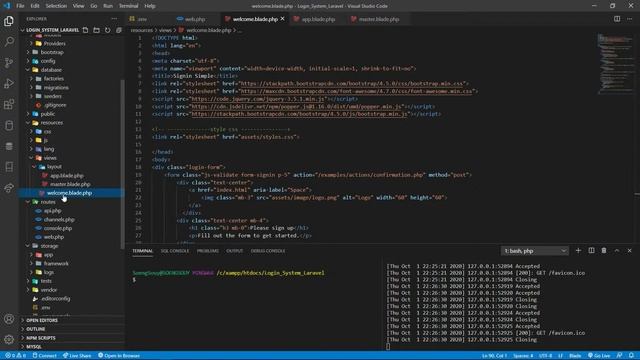Click New File icon in explorer header
640x360 pixels.
[85, 30]
